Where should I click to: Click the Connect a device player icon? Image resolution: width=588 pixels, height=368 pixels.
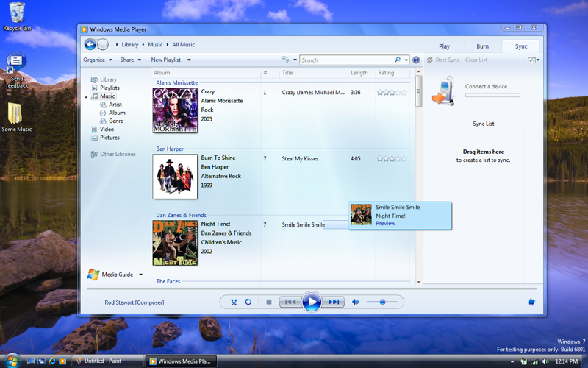coord(443,91)
